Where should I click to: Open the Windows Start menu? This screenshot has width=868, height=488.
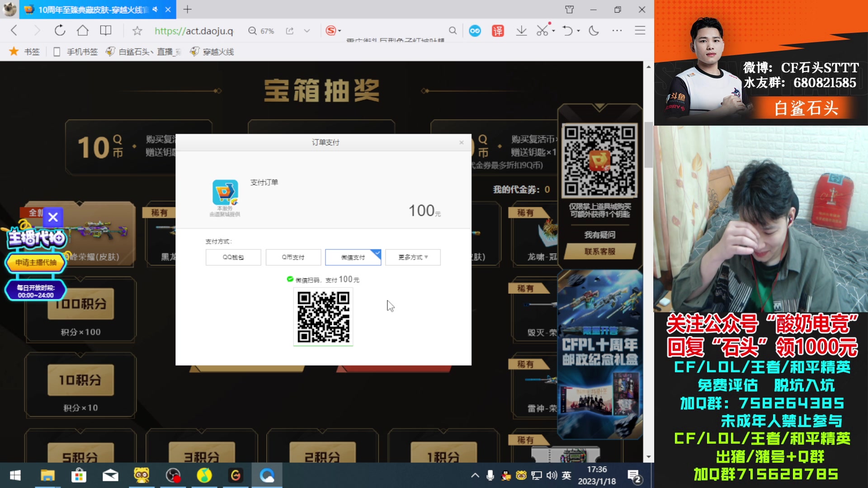[x=15, y=475]
